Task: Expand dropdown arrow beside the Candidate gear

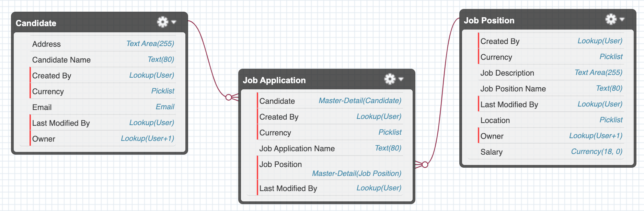Action: 174,22
